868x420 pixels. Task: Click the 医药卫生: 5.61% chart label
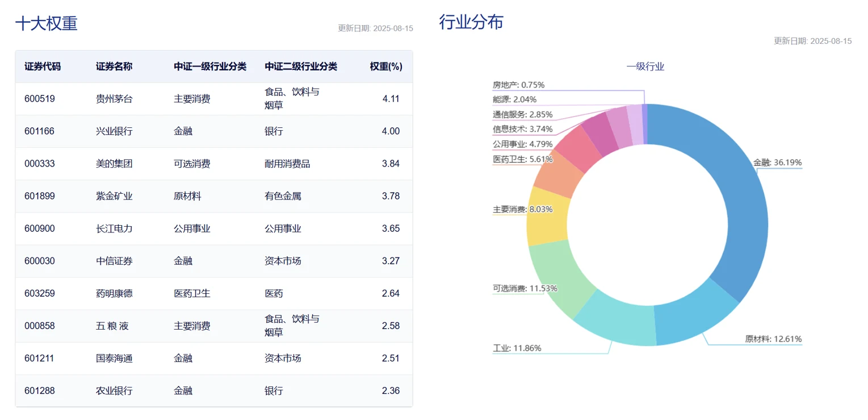[522, 159]
